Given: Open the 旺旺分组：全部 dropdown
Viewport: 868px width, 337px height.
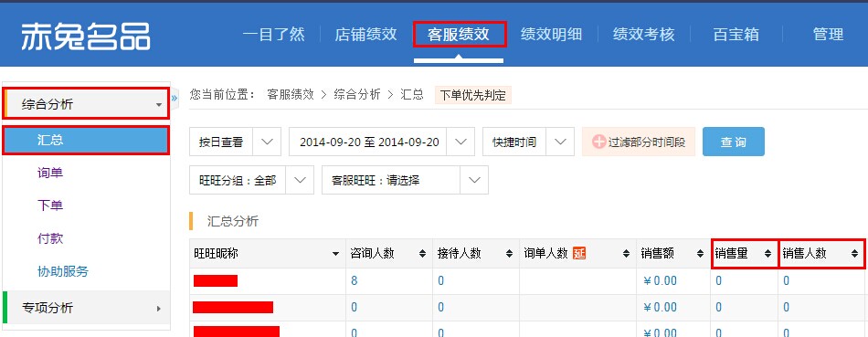Looking at the screenshot, I should (x=251, y=180).
